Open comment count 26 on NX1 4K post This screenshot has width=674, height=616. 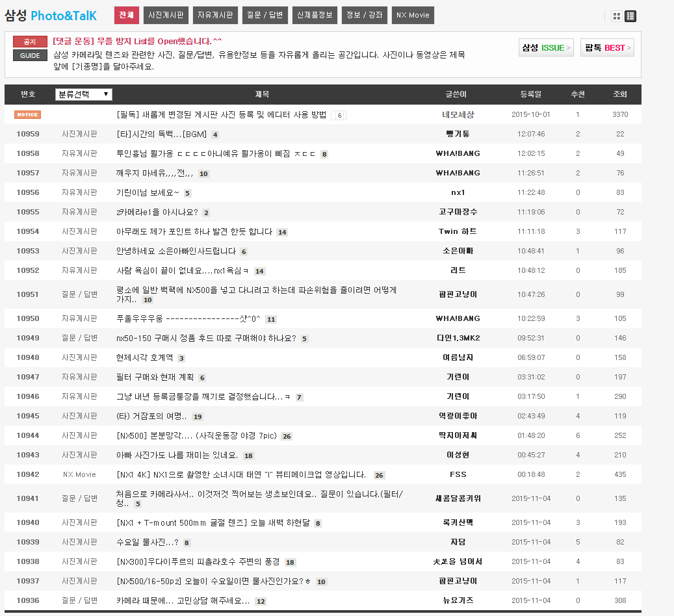click(x=380, y=475)
